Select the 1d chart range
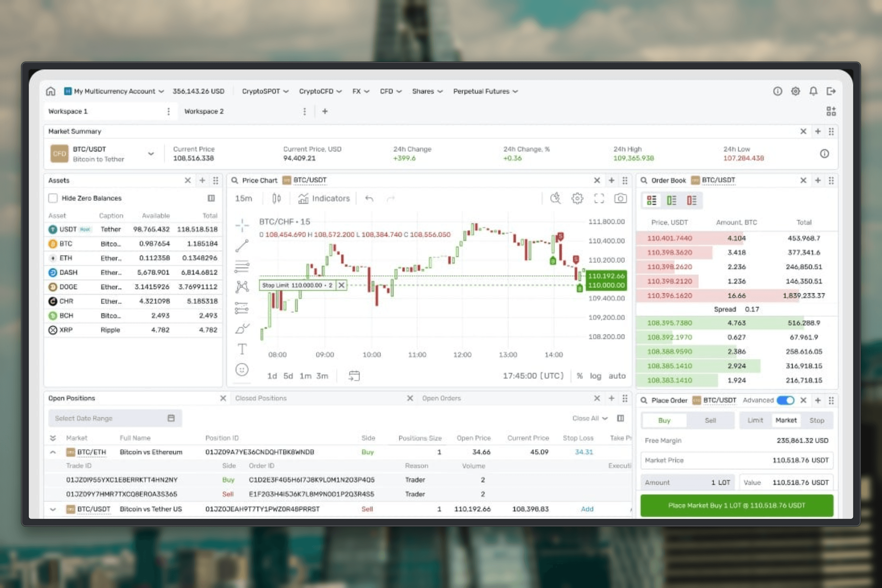 tap(272, 376)
